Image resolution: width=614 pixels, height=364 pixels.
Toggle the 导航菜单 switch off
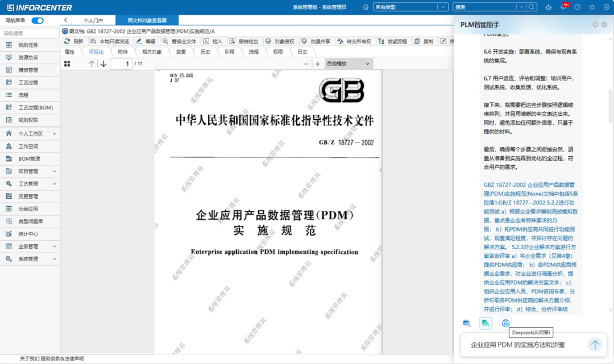tap(38, 20)
